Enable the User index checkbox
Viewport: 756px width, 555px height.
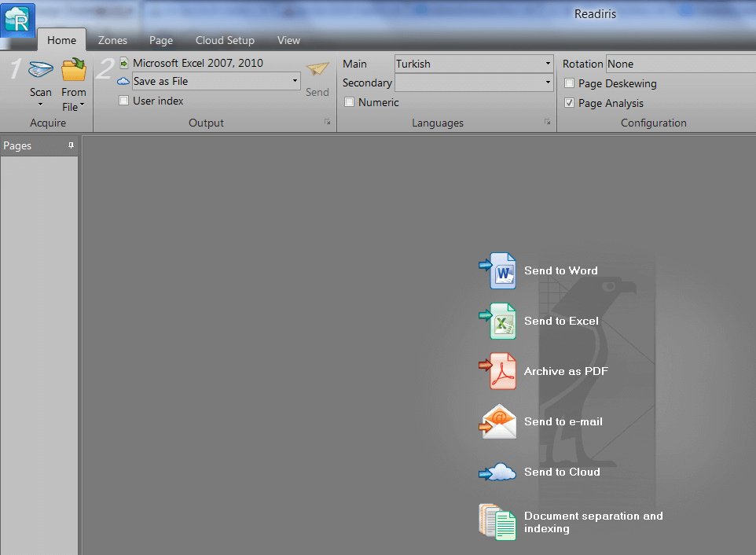point(124,101)
